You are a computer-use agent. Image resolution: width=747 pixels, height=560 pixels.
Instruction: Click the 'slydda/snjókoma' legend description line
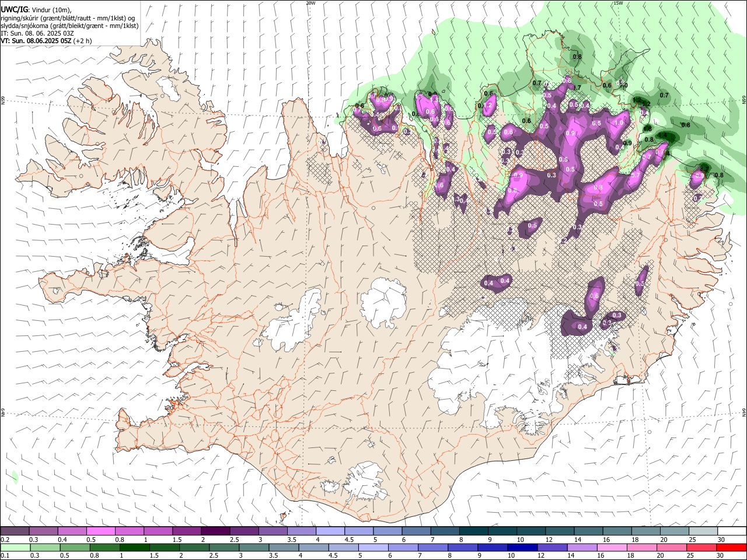pos(70,26)
